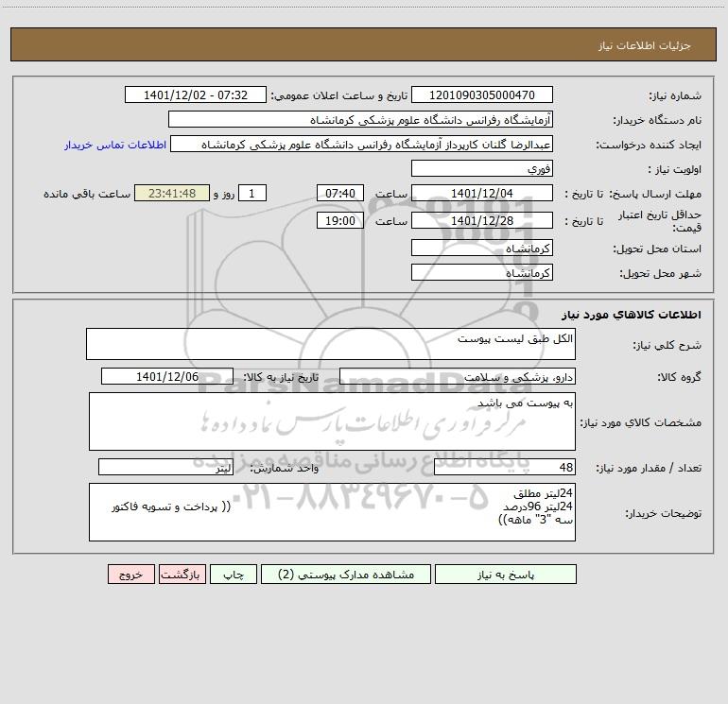Click the goods specification box 'به پیوست می باشد'
Image resolution: width=728 pixels, height=704 pixels.
[x=332, y=421]
